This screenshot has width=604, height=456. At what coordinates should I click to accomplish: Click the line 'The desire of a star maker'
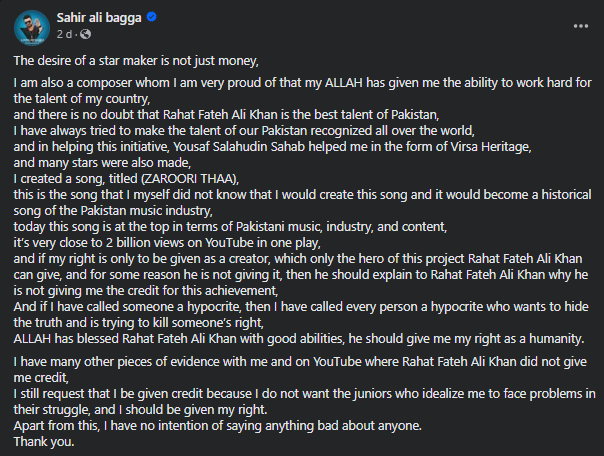pyautogui.click(x=136, y=61)
